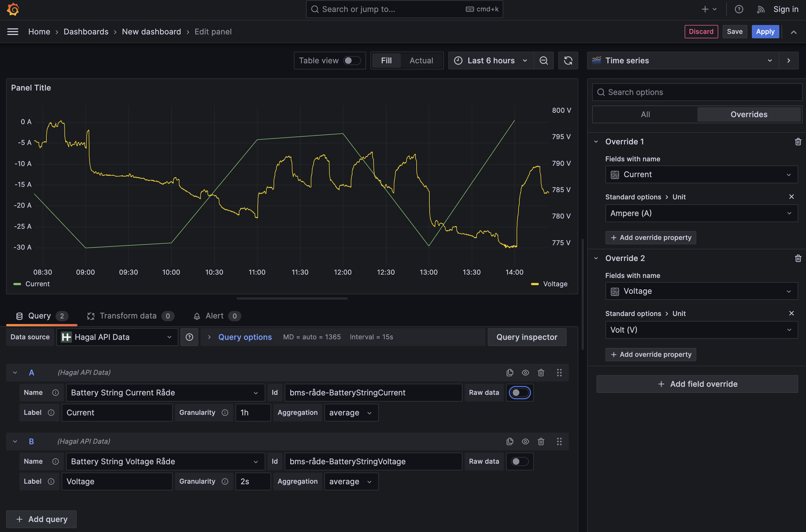The width and height of the screenshot is (806, 532).
Task: Open the Ampere (A) unit dropdown
Action: (701, 213)
